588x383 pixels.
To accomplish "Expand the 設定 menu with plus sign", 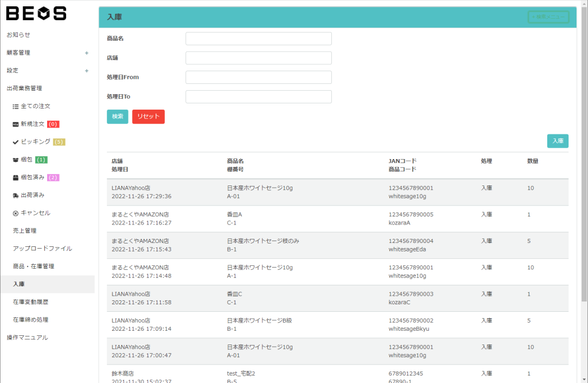I will [x=87, y=71].
